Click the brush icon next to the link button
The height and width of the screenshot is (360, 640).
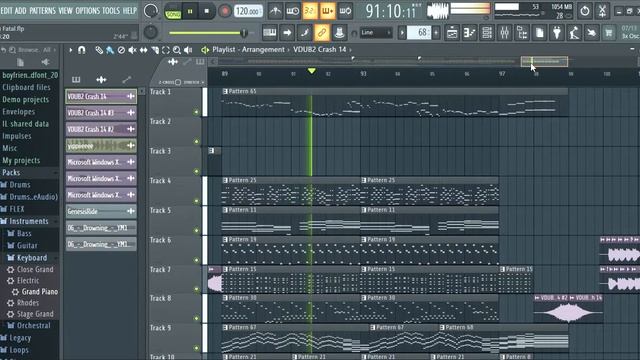click(304, 33)
